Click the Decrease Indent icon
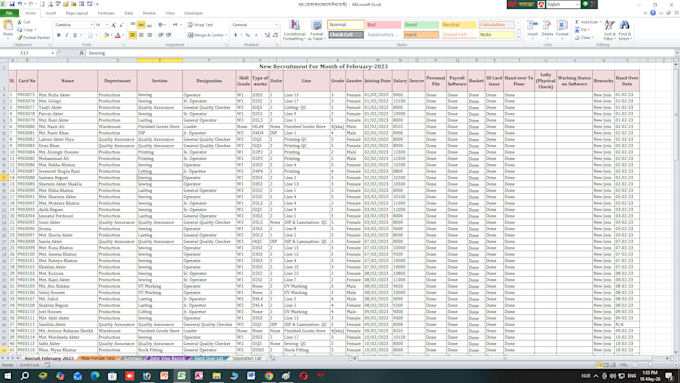Screen dimensions: 680x383 pyautogui.click(x=160, y=35)
